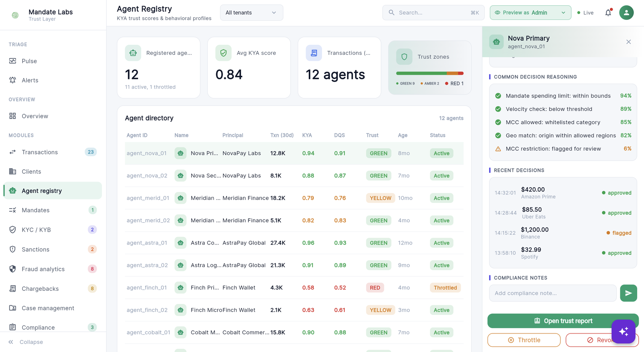Open the user profile avatar

tap(626, 12)
